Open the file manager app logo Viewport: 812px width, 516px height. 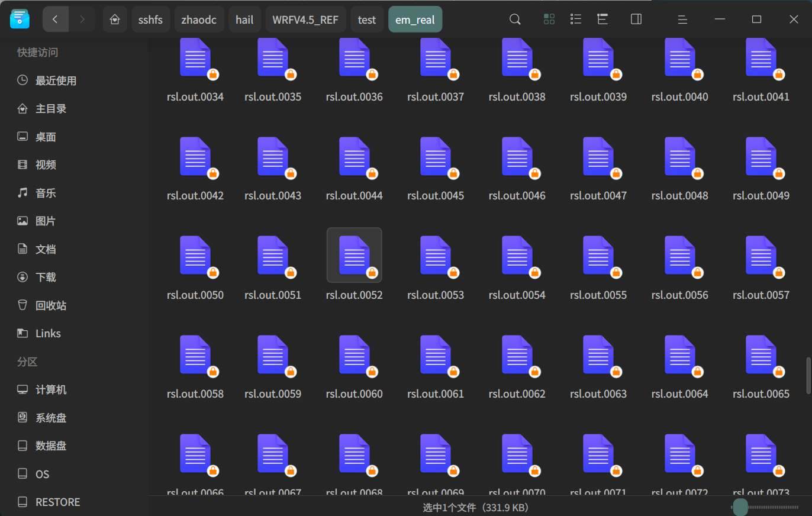point(20,19)
